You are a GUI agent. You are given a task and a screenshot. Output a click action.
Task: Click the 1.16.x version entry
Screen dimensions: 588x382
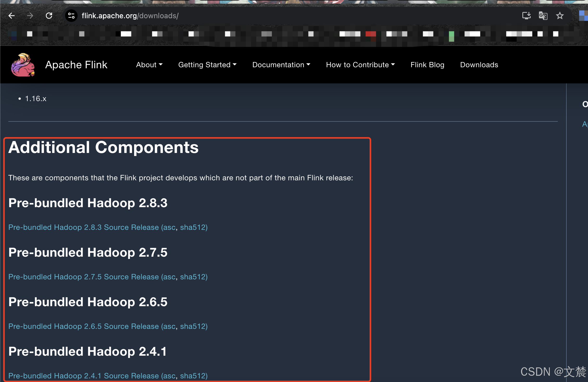[x=36, y=98]
